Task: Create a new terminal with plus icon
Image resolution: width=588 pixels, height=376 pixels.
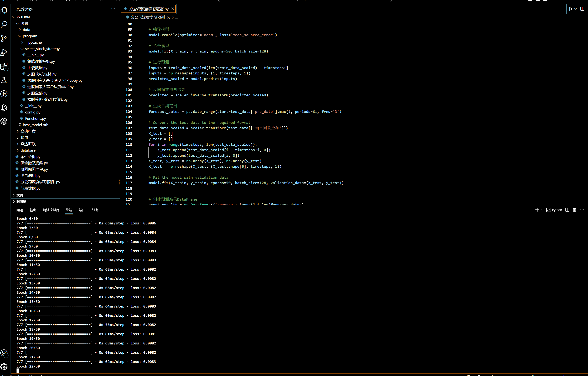Action: coord(537,210)
